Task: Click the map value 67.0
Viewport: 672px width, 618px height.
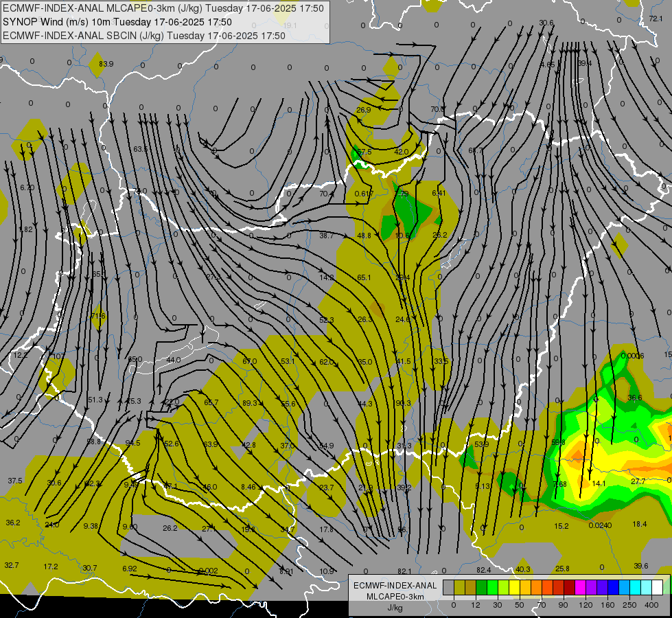Action: (249, 362)
